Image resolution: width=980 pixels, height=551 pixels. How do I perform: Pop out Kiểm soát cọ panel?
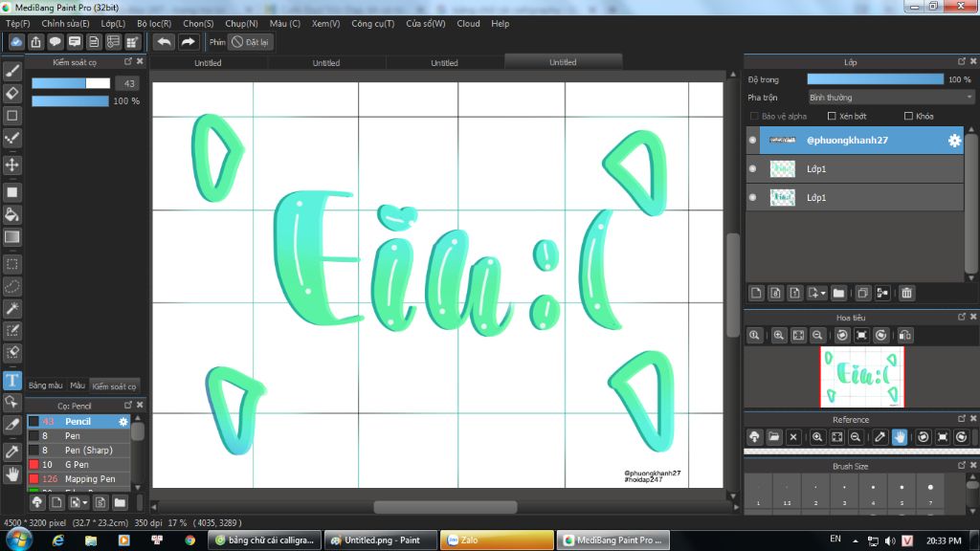(x=127, y=61)
